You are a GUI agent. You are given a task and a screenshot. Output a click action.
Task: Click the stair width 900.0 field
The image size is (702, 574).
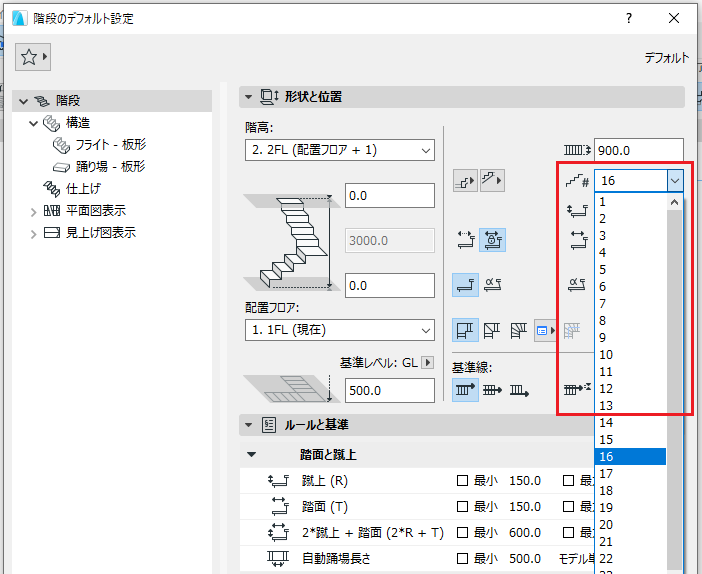[639, 150]
